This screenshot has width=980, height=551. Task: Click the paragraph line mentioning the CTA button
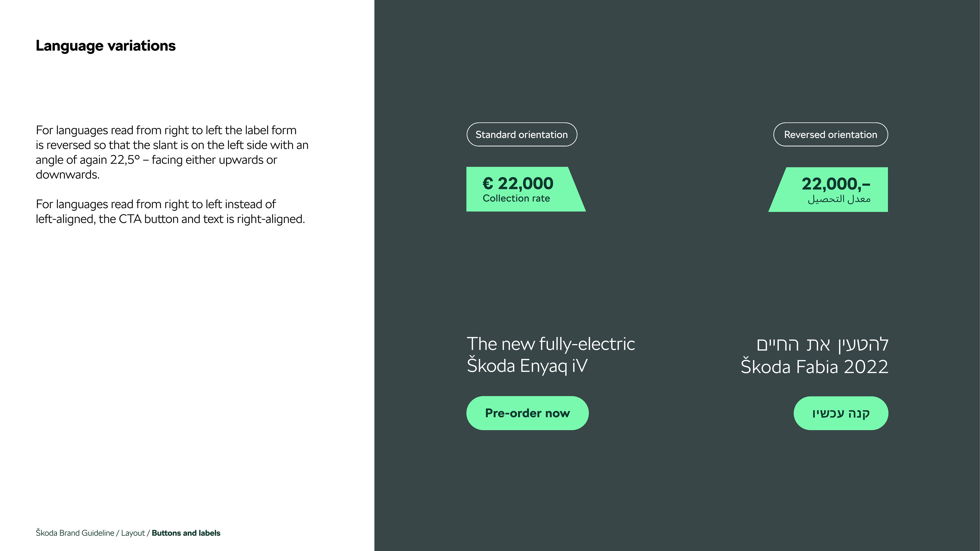170,219
